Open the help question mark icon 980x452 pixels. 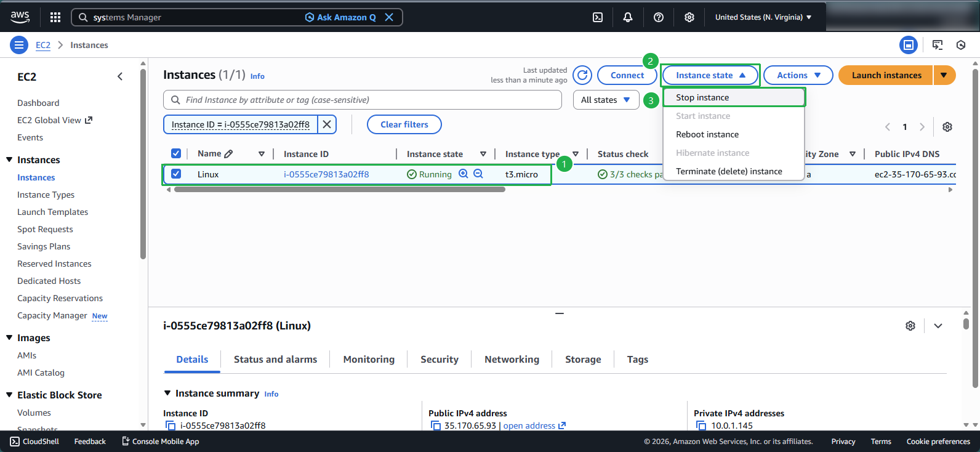(x=659, y=17)
